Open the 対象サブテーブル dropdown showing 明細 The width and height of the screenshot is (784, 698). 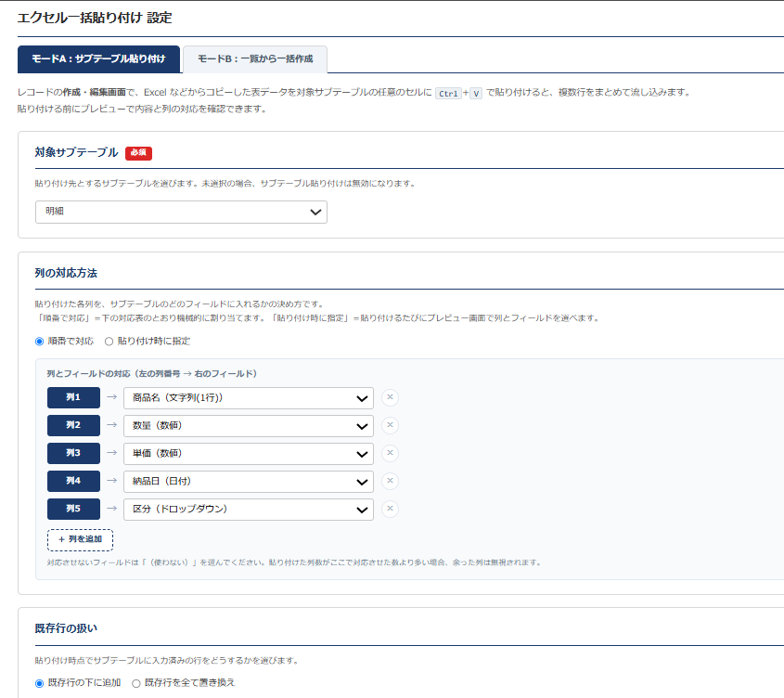tap(181, 213)
